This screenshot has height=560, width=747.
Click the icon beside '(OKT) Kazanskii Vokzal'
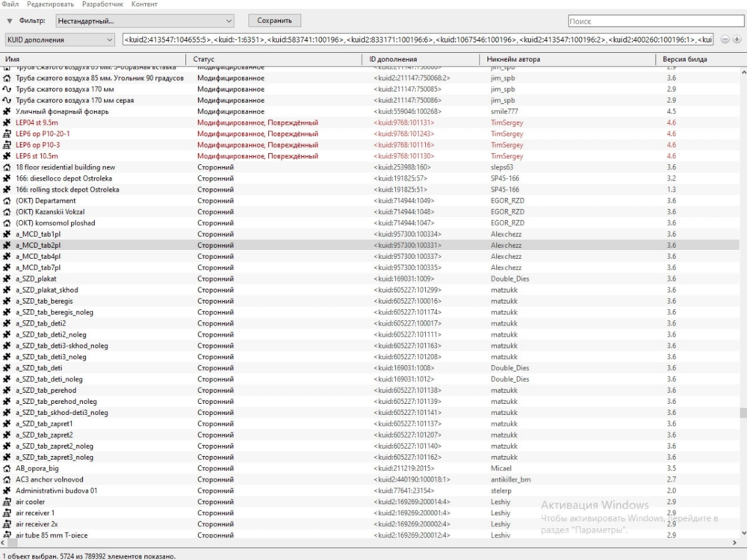coord(7,212)
